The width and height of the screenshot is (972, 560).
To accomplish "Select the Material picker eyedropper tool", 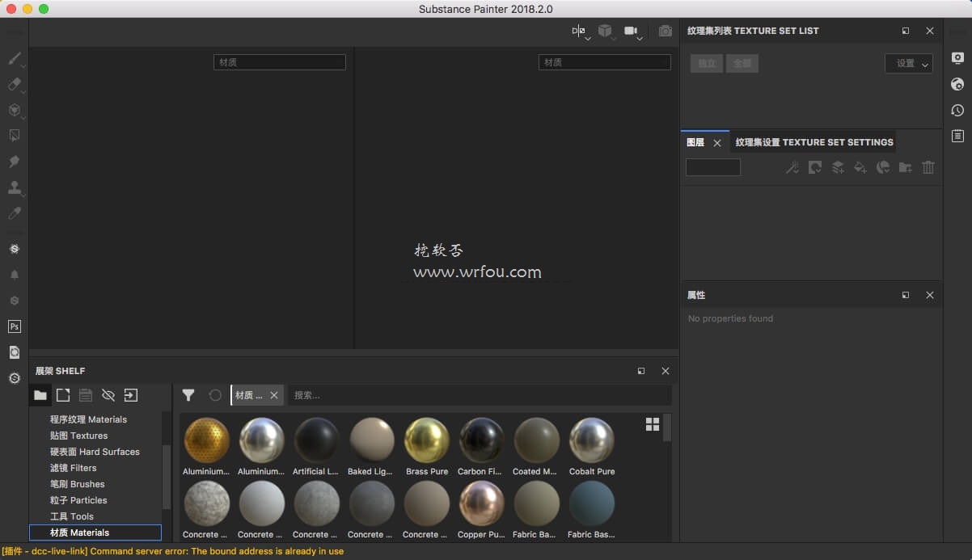I will (x=15, y=213).
